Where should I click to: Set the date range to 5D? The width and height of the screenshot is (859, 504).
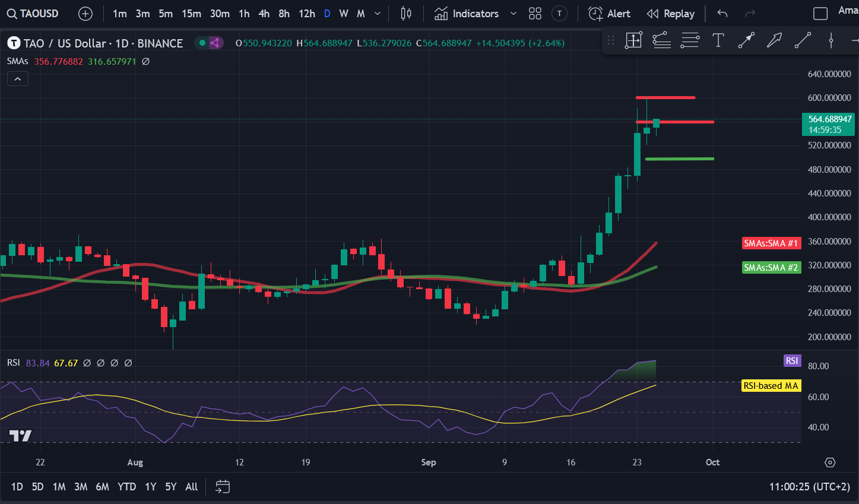[x=37, y=487]
